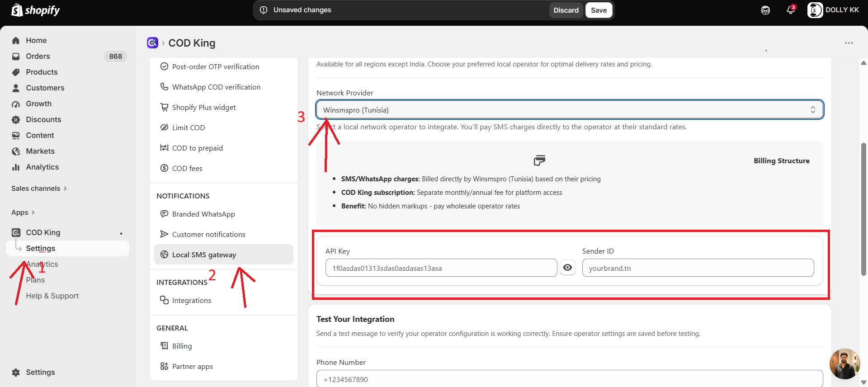Expand Sales channels section

[x=39, y=189]
